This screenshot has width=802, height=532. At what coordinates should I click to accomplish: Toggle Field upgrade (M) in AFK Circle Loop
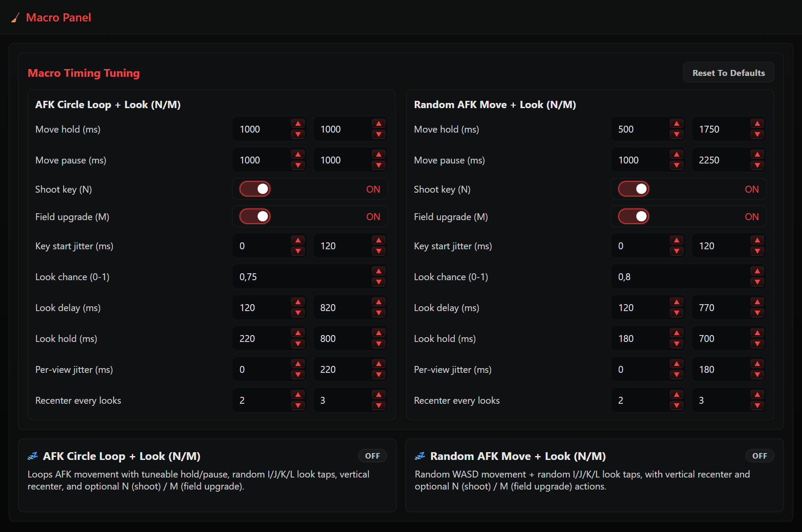(255, 216)
